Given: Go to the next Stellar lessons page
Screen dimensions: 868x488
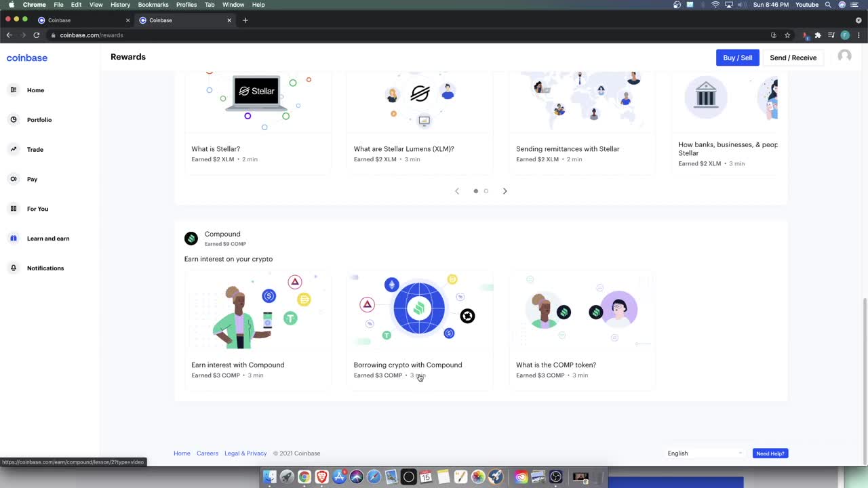Looking at the screenshot, I should [x=505, y=191].
